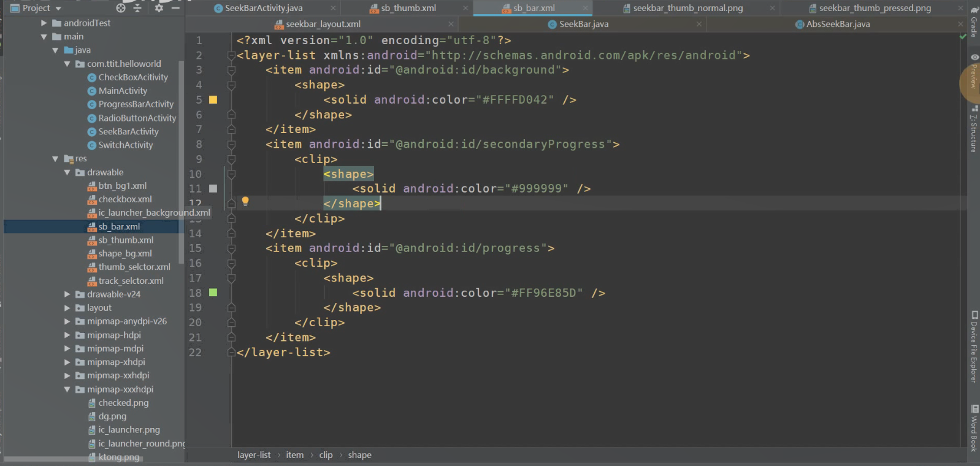Expand the mipmap-hdpi folder
Screen dimensions: 980x466
[x=67, y=335]
